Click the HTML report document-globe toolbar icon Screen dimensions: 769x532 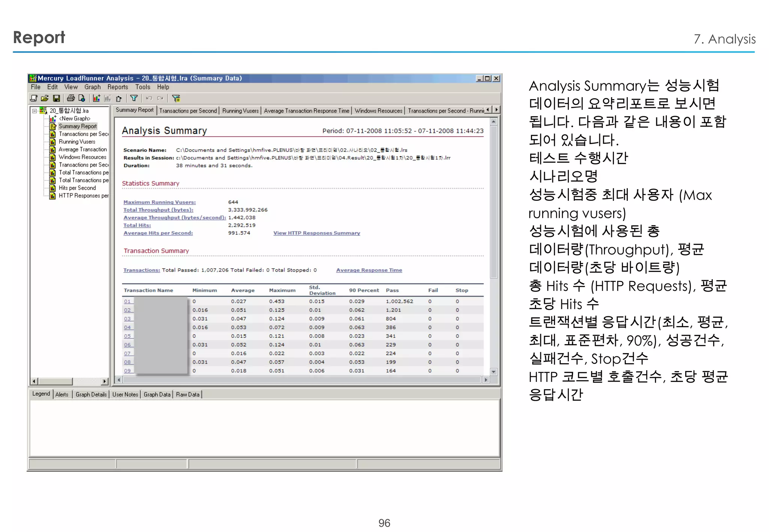click(81, 98)
